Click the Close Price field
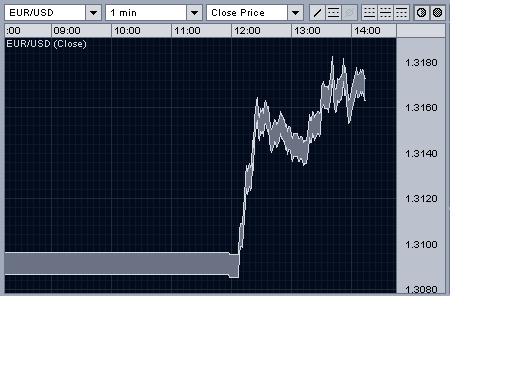Screen dimensions: 512x384 point(247,13)
